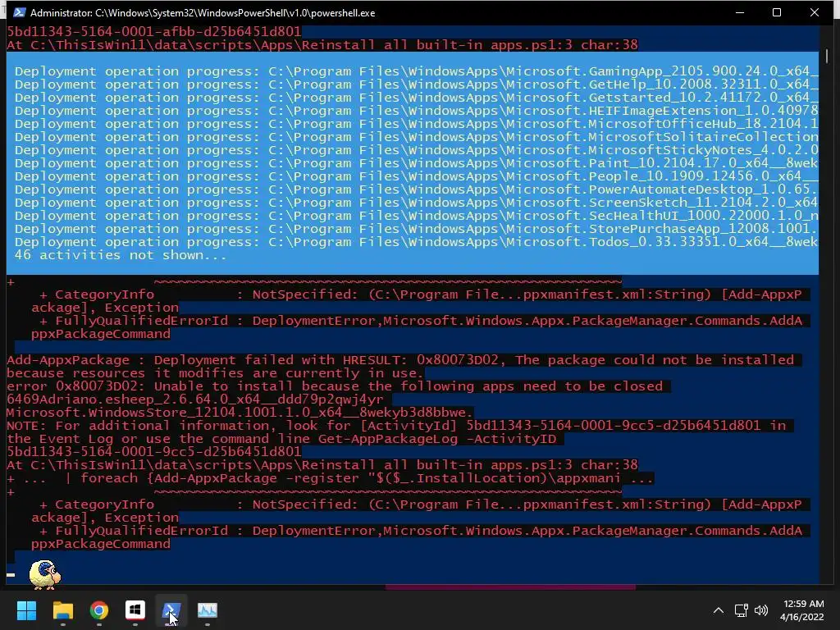Select the PowerShell taskbar icon
The width and height of the screenshot is (840, 630).
tap(171, 610)
